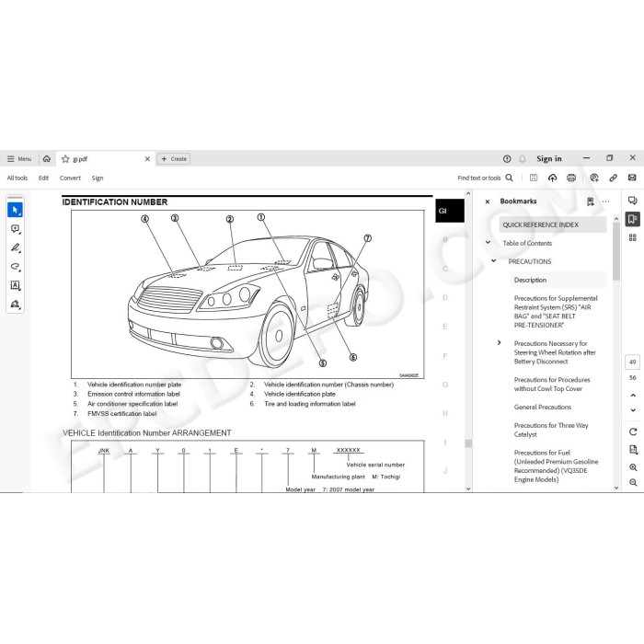Star the gi.pdf document tab
This screenshot has height=644, width=644.
click(65, 159)
